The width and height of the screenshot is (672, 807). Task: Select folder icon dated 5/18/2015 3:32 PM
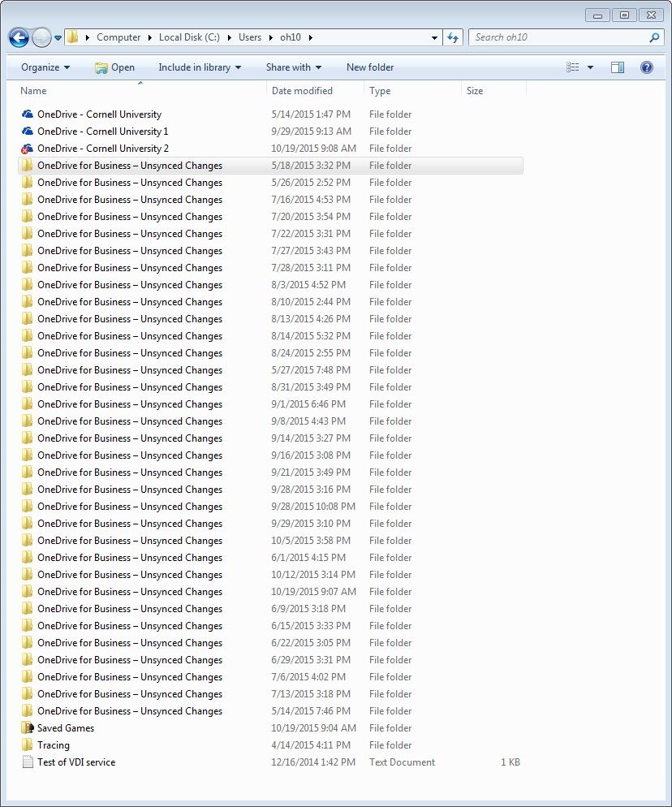(28, 165)
